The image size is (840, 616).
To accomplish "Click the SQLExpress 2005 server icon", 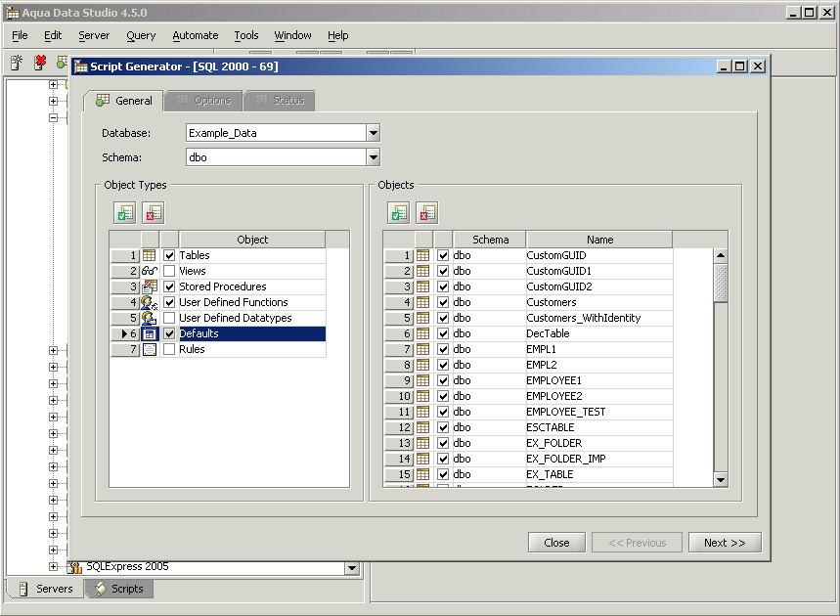I will (74, 567).
